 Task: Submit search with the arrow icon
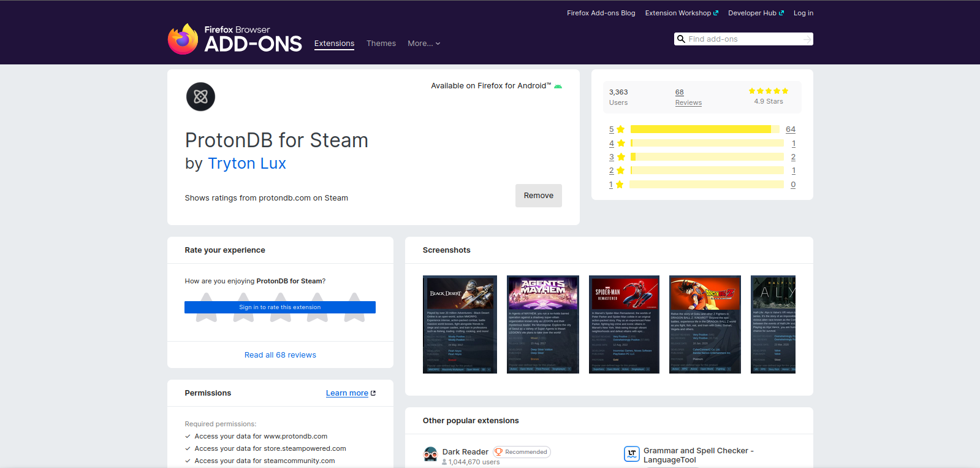tap(807, 39)
